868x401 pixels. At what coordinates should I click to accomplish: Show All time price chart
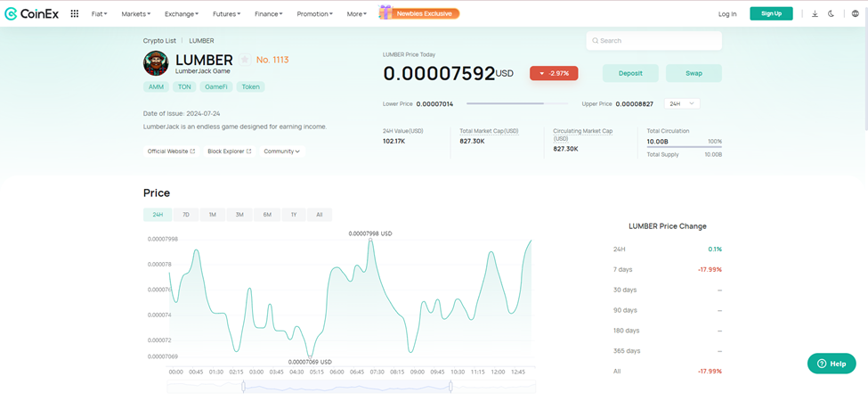tap(320, 215)
